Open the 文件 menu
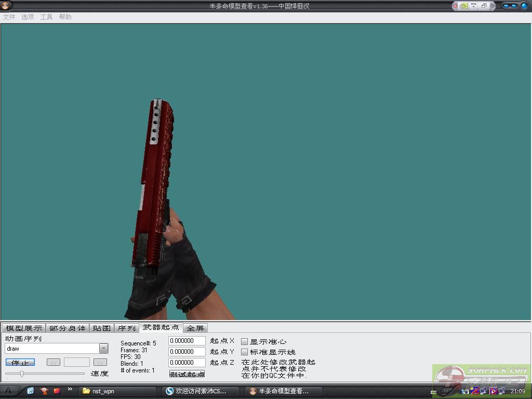 pos(9,17)
